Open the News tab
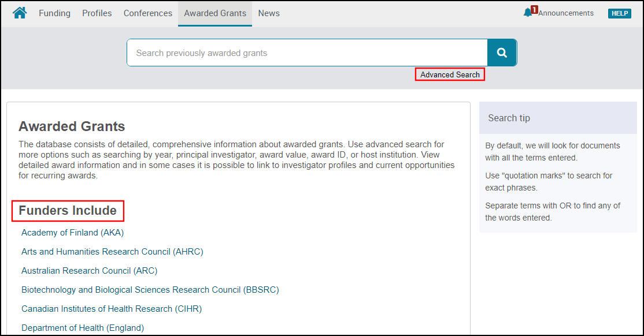Viewport: 644px width, 336px height. tap(269, 13)
